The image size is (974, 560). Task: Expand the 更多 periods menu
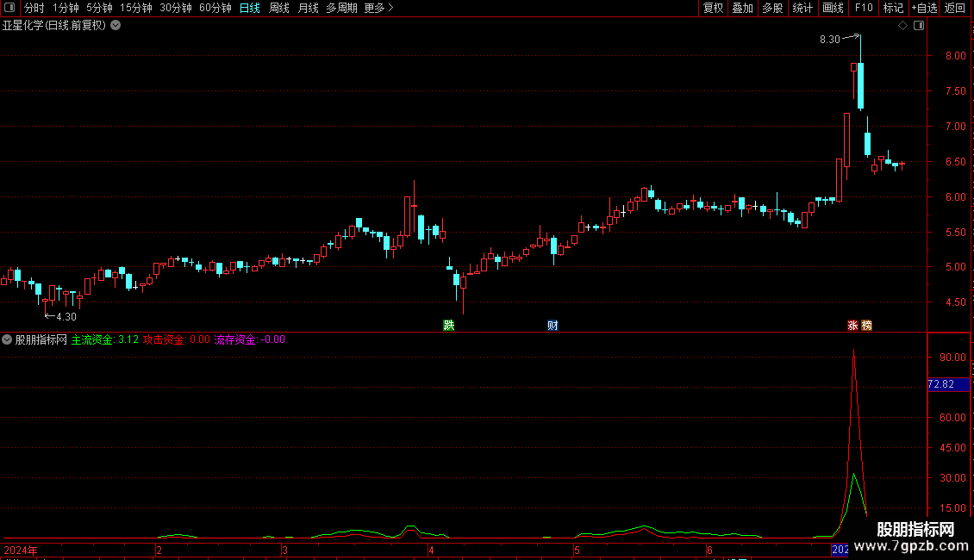[378, 8]
